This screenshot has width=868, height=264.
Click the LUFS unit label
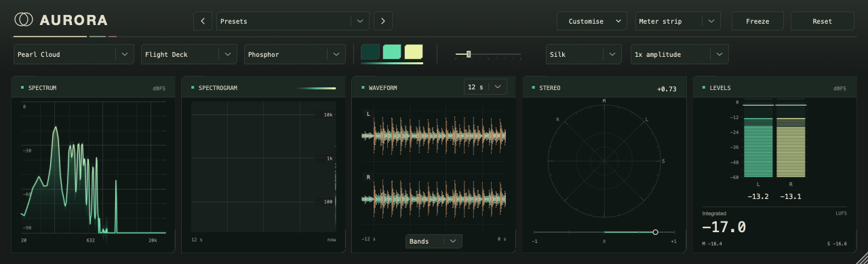click(841, 213)
